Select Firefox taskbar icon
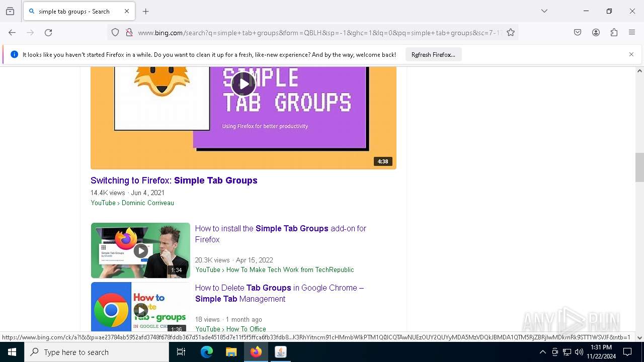Screen dimensions: 644x362 (x=256, y=352)
